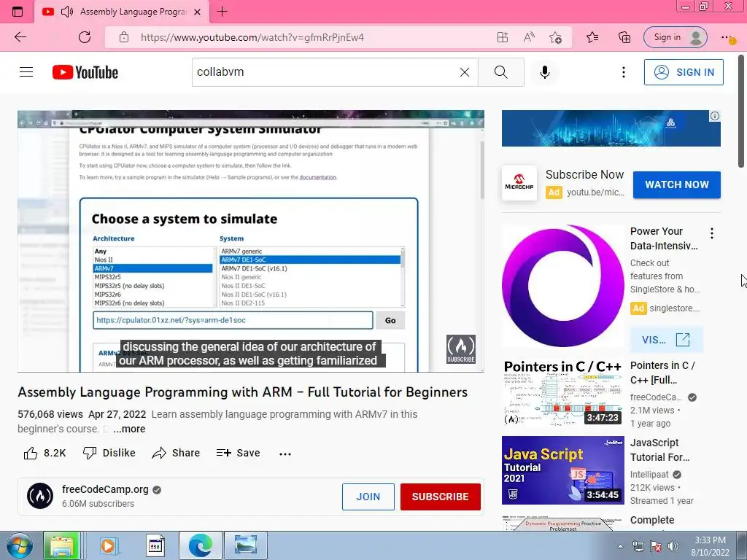Screen dimensions: 747x560
Task: Open the network tray icon
Action: (638, 546)
